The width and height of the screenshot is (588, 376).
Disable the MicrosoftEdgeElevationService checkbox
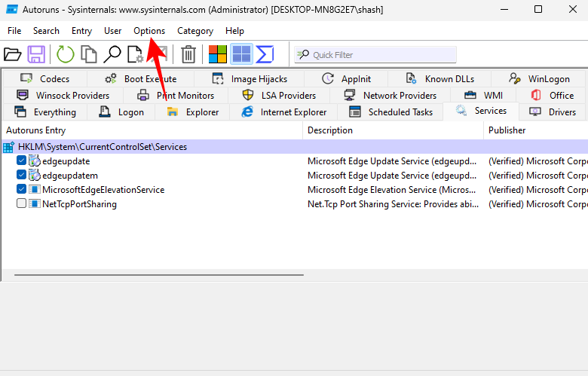click(x=21, y=189)
